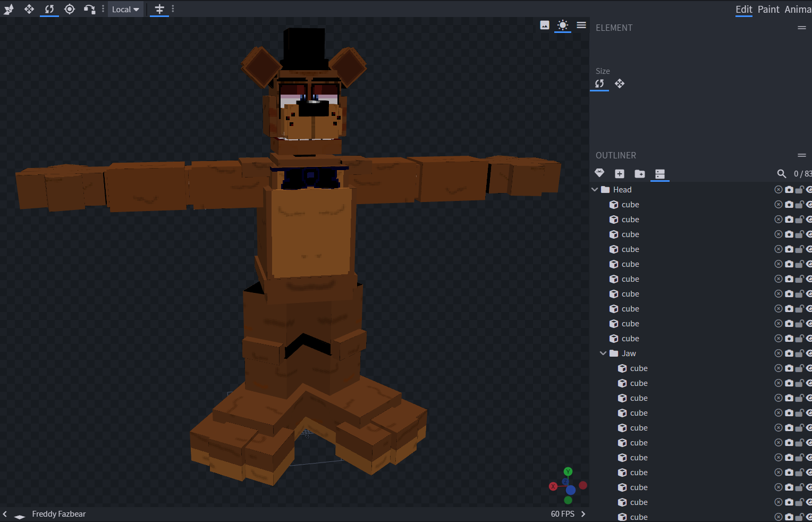
Task: Toggle the camera icon on the Head row
Action: coord(789,190)
